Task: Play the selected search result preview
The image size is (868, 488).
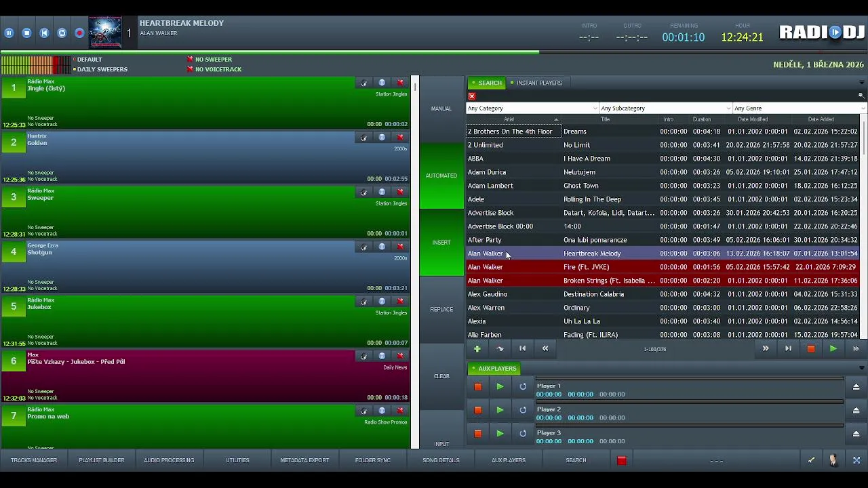Action: [x=833, y=348]
